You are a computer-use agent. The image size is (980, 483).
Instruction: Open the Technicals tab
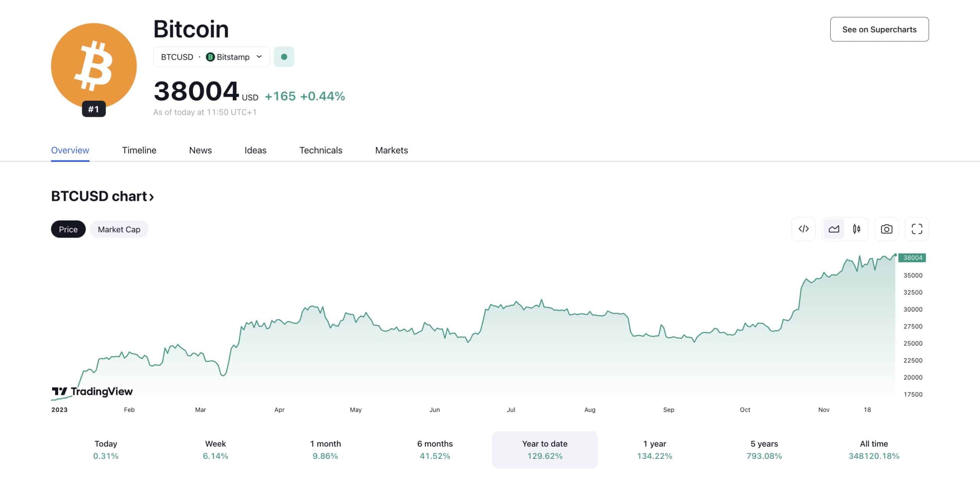click(x=321, y=150)
